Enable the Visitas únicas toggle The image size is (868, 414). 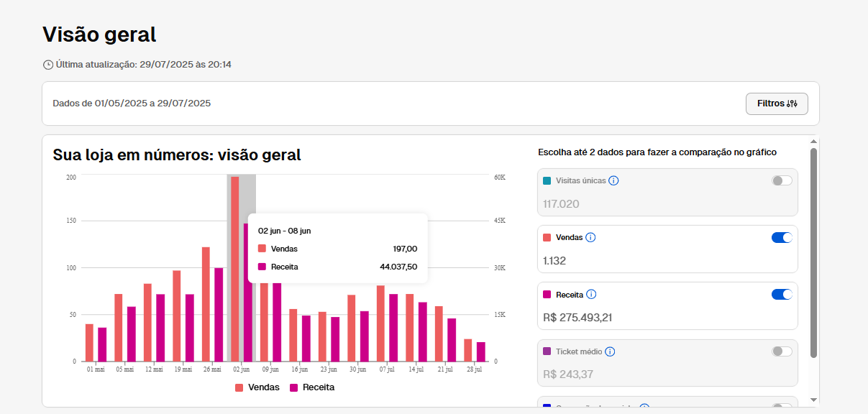coord(781,181)
